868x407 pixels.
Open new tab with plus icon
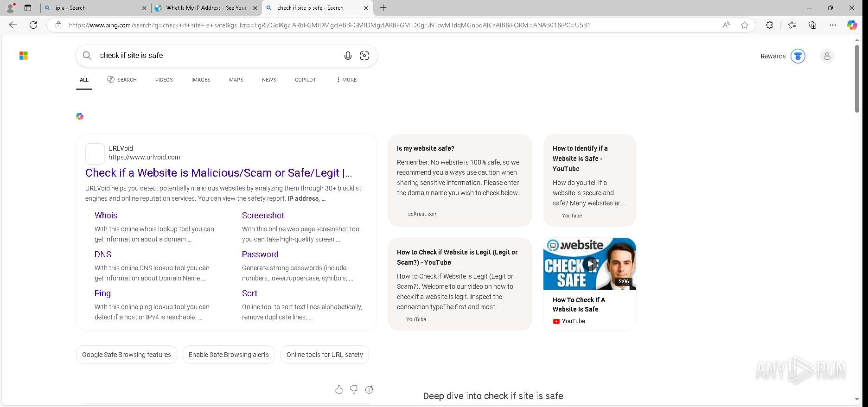pos(383,8)
